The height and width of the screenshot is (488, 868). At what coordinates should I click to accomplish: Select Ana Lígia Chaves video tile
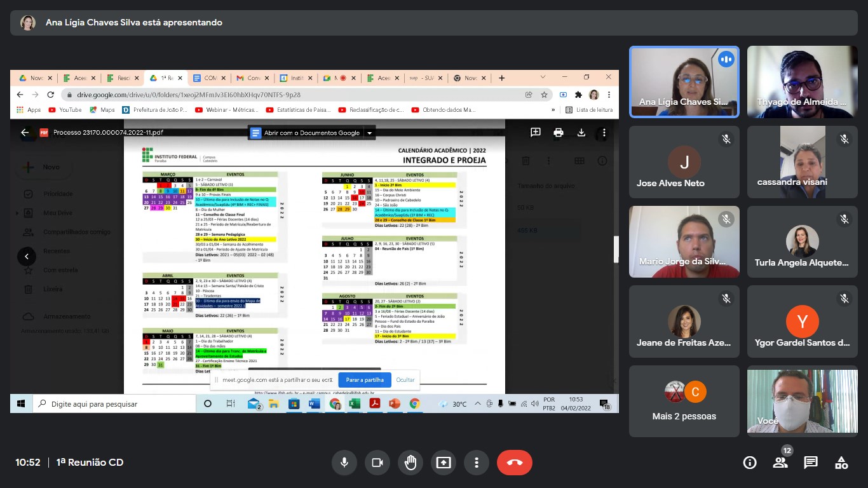pos(684,81)
